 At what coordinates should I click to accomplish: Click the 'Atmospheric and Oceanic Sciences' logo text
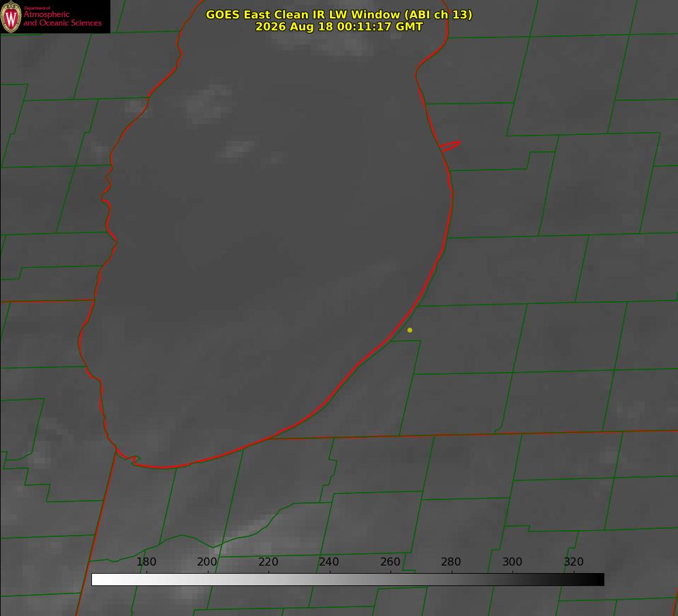point(62,18)
